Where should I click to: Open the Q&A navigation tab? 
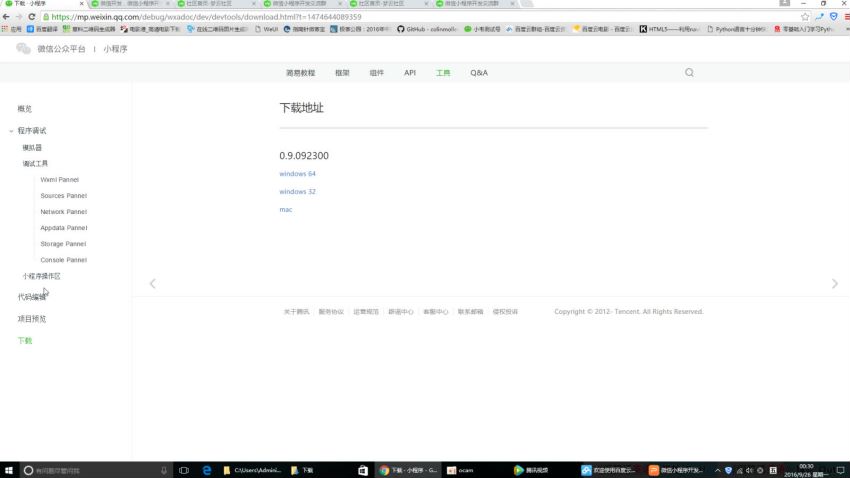click(x=479, y=73)
